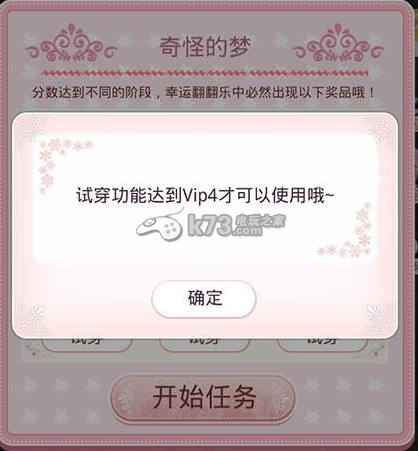Screen dimensions: 418x451
Task: Click the left crown ornament beside title
Action: point(72,43)
